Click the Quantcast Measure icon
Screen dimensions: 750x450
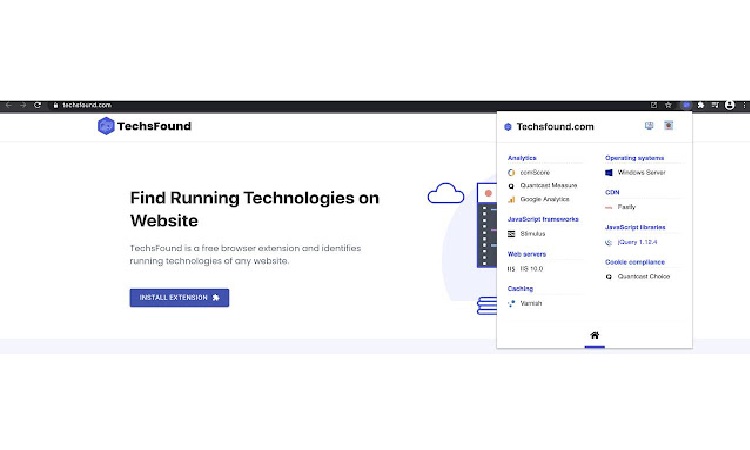[511, 186]
